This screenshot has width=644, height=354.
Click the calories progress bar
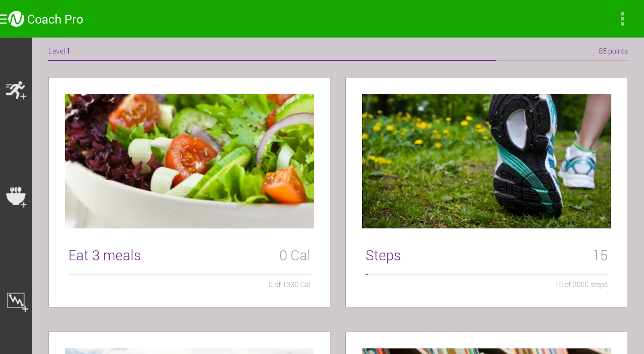point(189,274)
